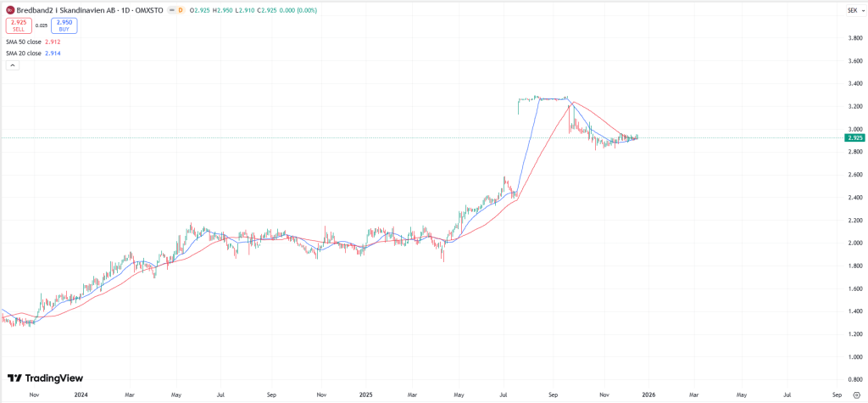Click the blue BUY 2.950 button
This screenshot has width=868, height=403.
64,25
